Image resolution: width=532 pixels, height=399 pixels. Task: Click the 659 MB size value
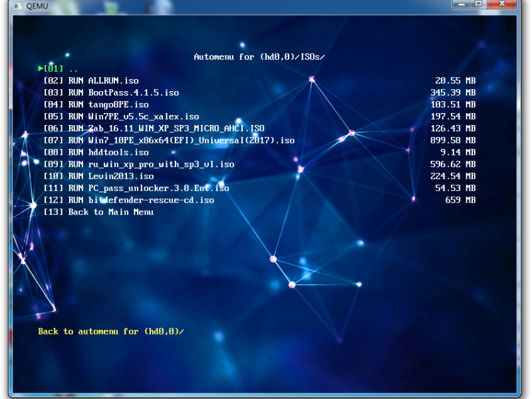coord(460,200)
